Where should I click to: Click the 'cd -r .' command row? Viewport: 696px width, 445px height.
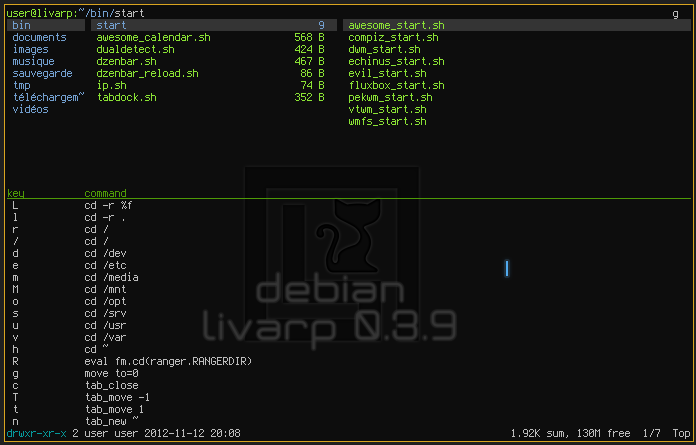point(105,217)
